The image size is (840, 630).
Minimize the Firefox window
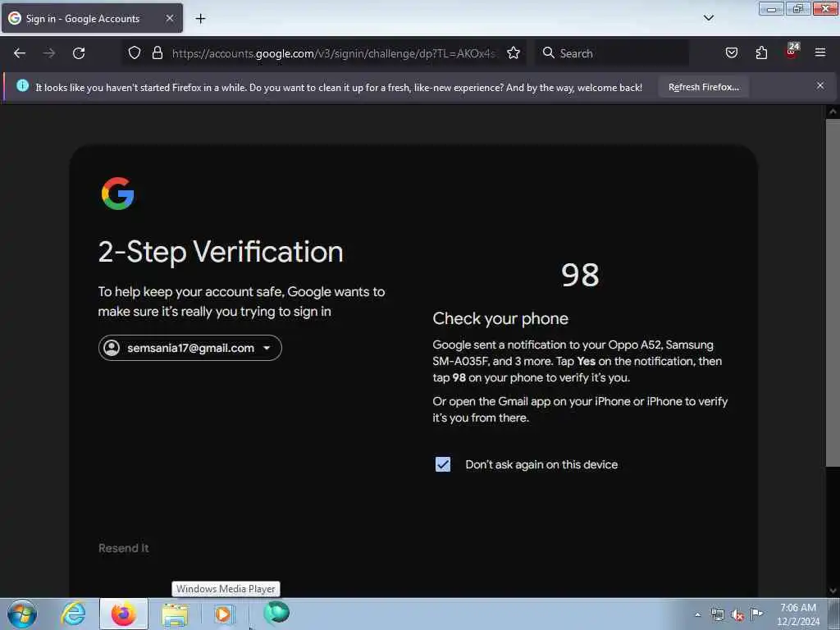pos(771,9)
